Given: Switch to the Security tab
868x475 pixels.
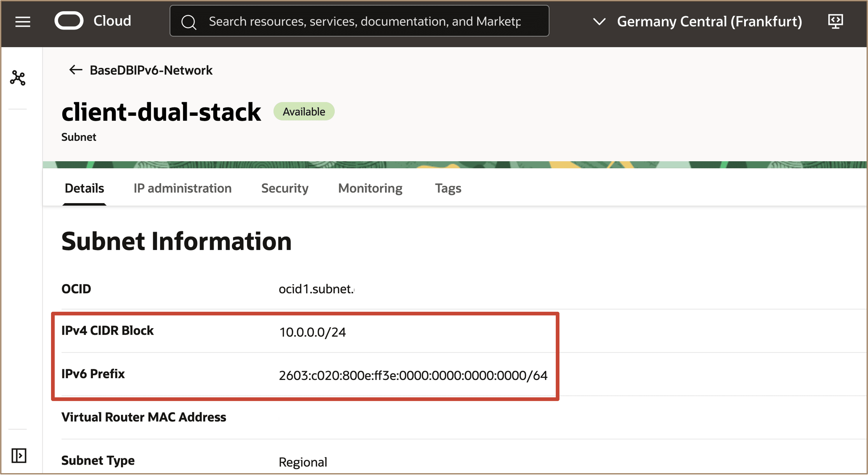Looking at the screenshot, I should [x=285, y=188].
